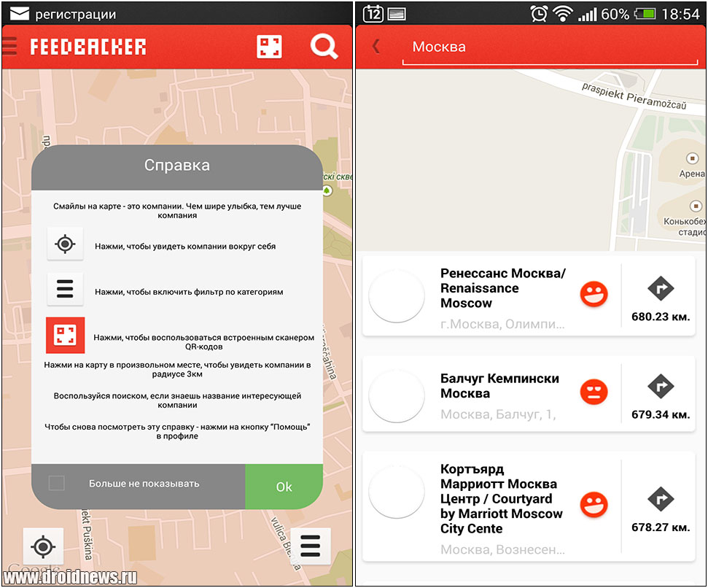Tap address 'г.Москва, Олимпи...'
708x588 pixels.
[502, 324]
